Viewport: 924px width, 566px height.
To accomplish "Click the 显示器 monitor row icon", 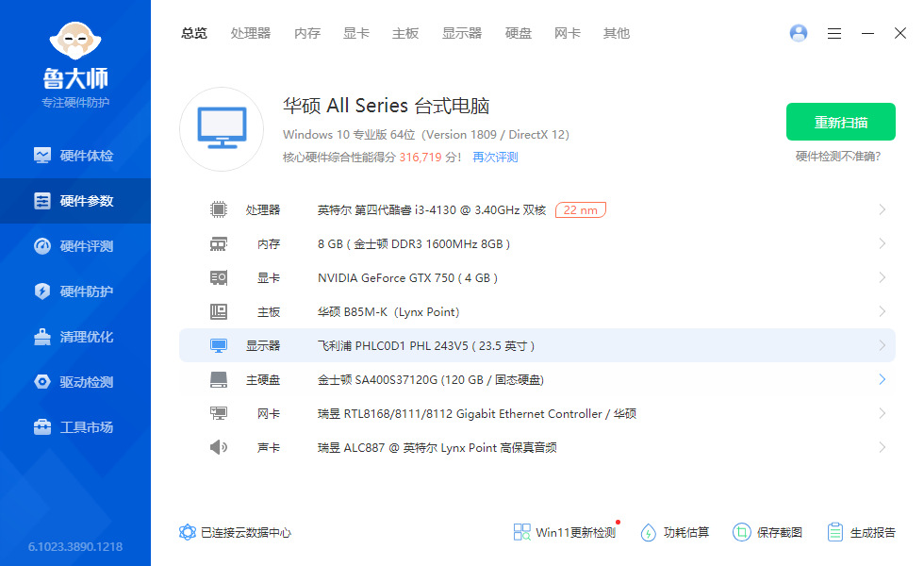I will point(219,345).
